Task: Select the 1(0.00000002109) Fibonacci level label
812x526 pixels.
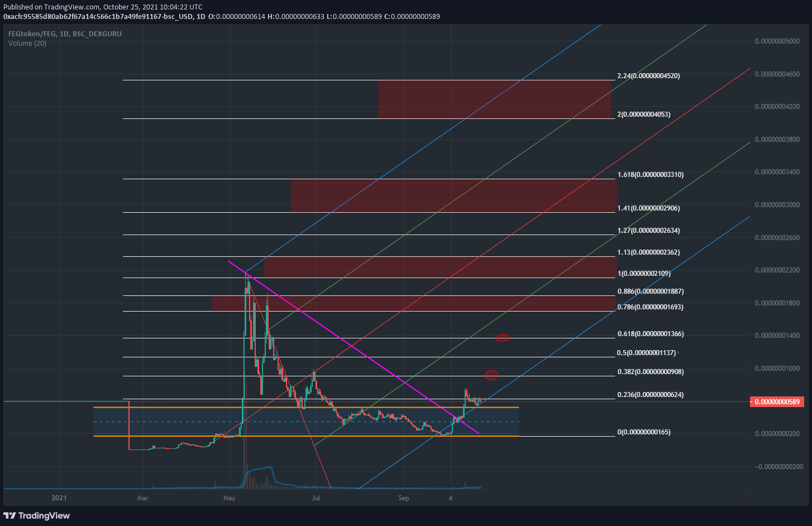Action: coord(644,274)
